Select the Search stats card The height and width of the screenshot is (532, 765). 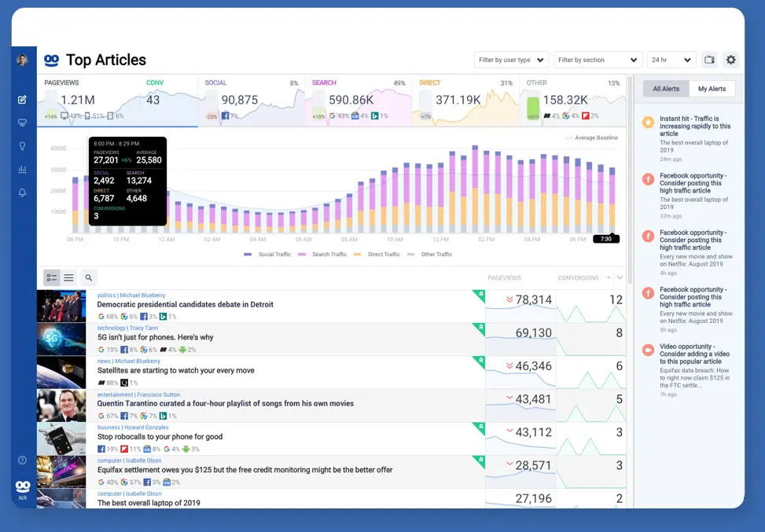tap(359, 100)
